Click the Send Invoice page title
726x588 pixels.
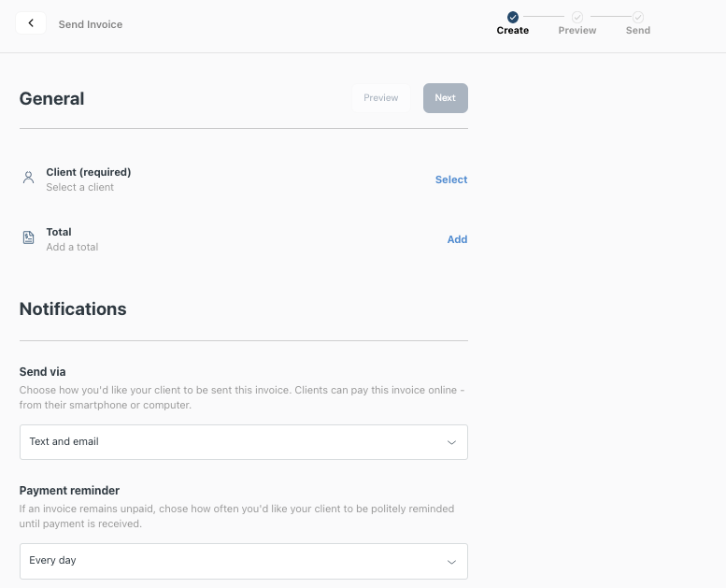(x=91, y=24)
